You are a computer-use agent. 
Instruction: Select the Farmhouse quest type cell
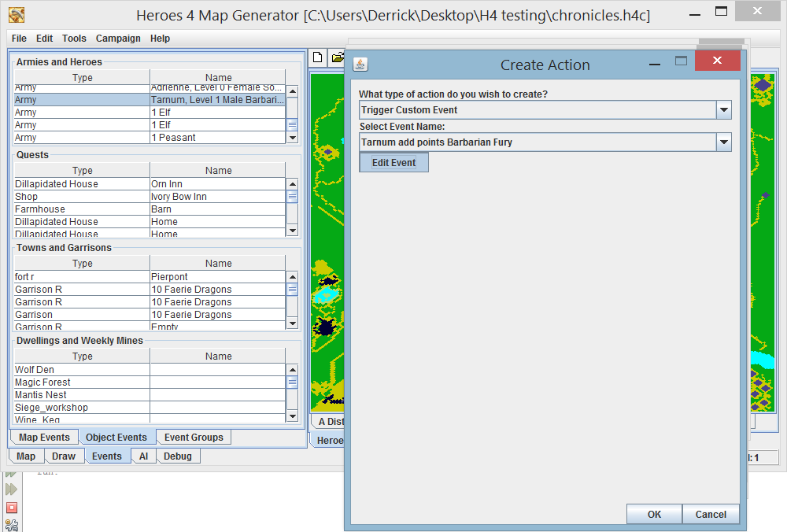(x=83, y=209)
